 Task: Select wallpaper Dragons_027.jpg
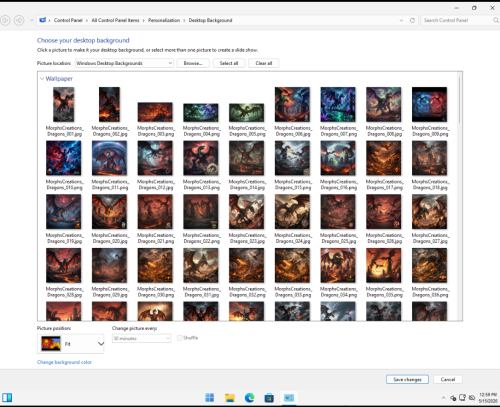429,212
